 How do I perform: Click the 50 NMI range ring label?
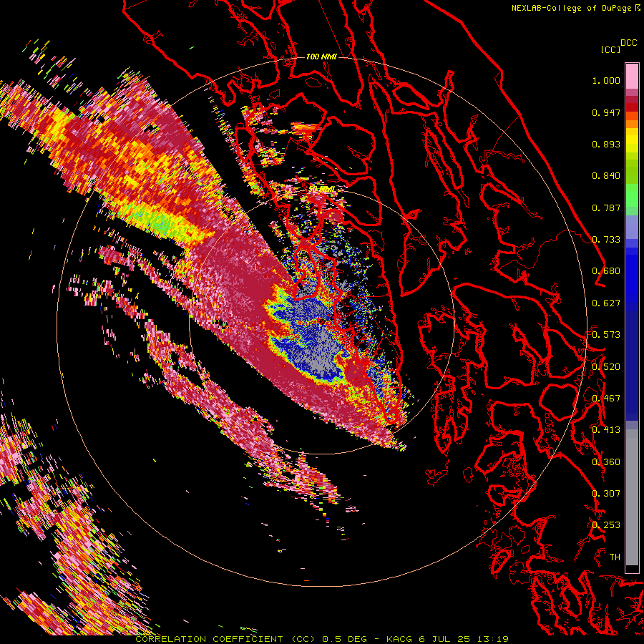click(322, 189)
